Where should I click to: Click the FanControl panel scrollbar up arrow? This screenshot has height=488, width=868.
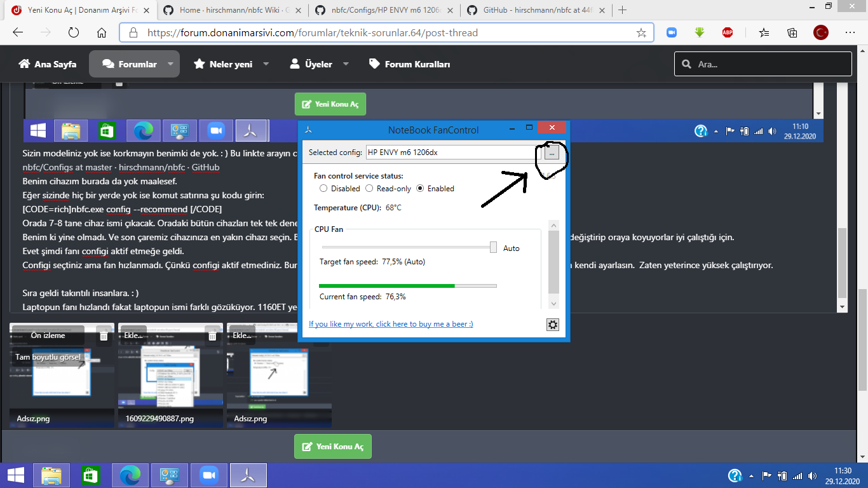553,226
